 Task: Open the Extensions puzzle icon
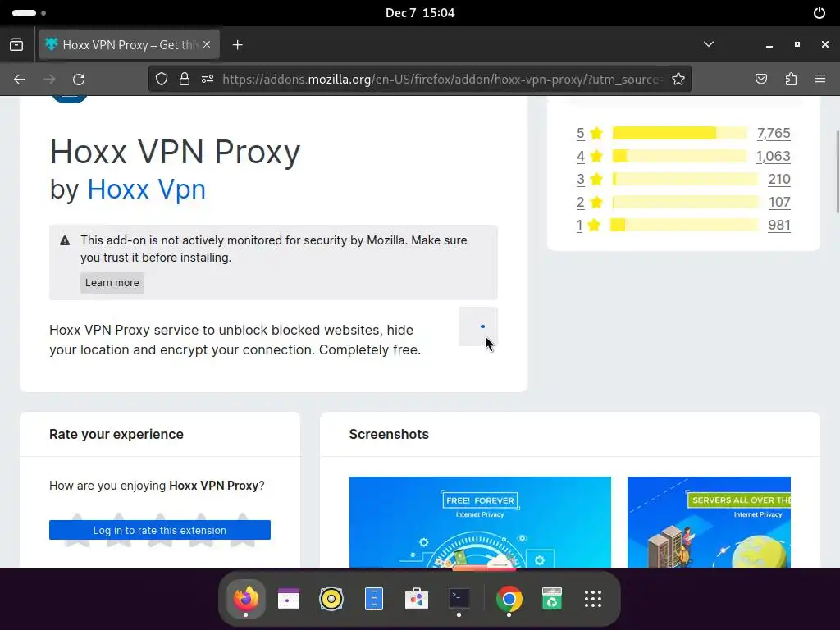coord(791,80)
